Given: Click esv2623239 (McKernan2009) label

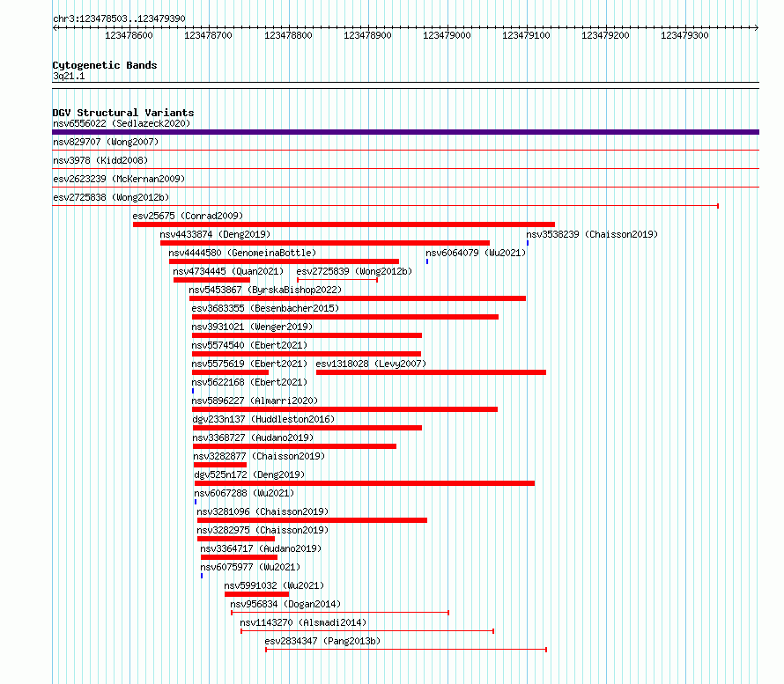Looking at the screenshot, I should [119, 179].
